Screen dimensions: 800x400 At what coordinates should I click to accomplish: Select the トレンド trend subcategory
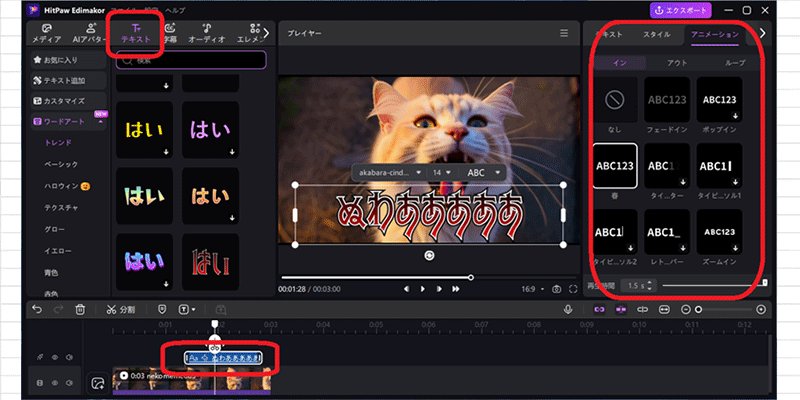pos(58,142)
